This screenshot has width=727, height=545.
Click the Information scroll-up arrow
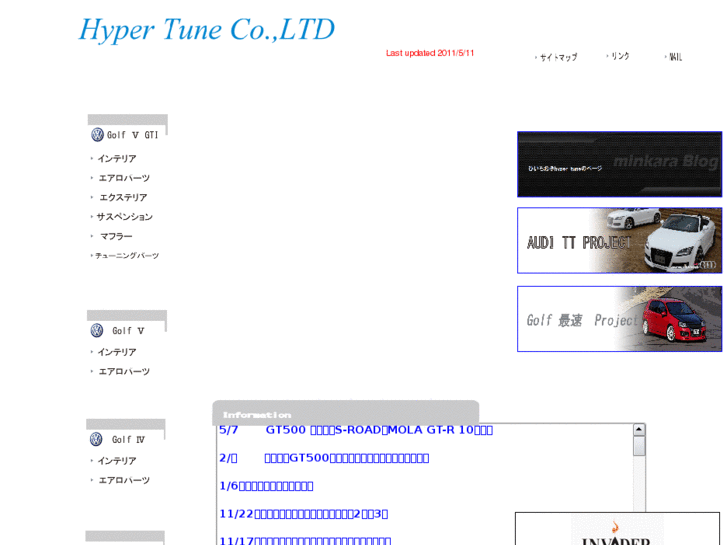click(639, 430)
